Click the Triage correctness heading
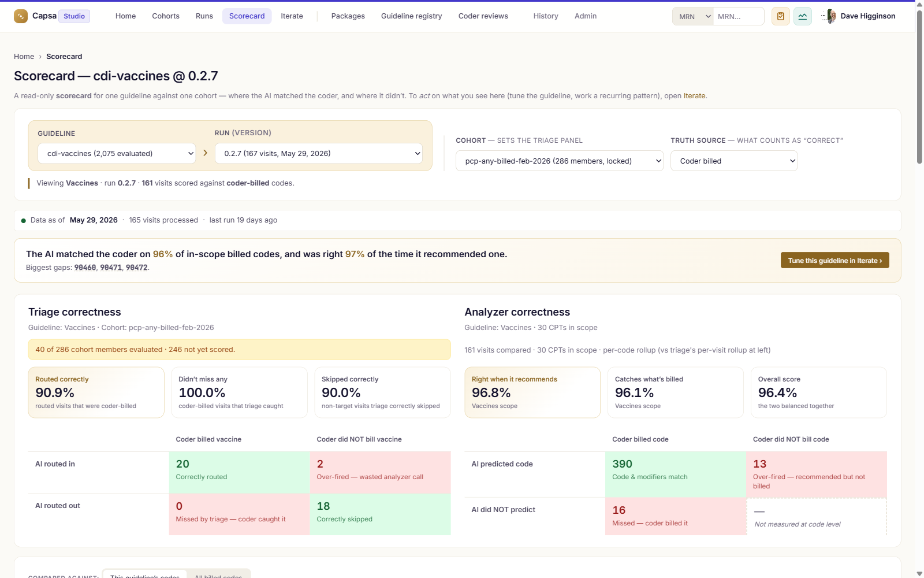Viewport: 924px width, 578px height. [74, 312]
